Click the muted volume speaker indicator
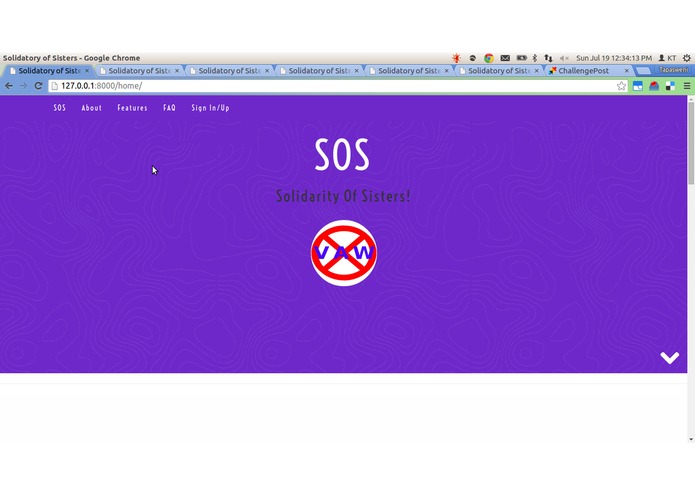The width and height of the screenshot is (695, 494). [x=564, y=58]
